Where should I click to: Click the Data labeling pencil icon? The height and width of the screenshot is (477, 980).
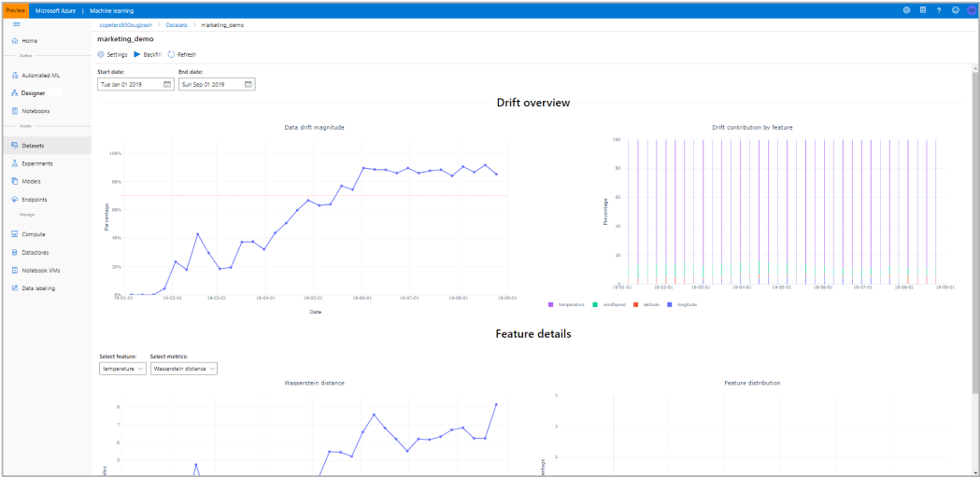point(15,288)
